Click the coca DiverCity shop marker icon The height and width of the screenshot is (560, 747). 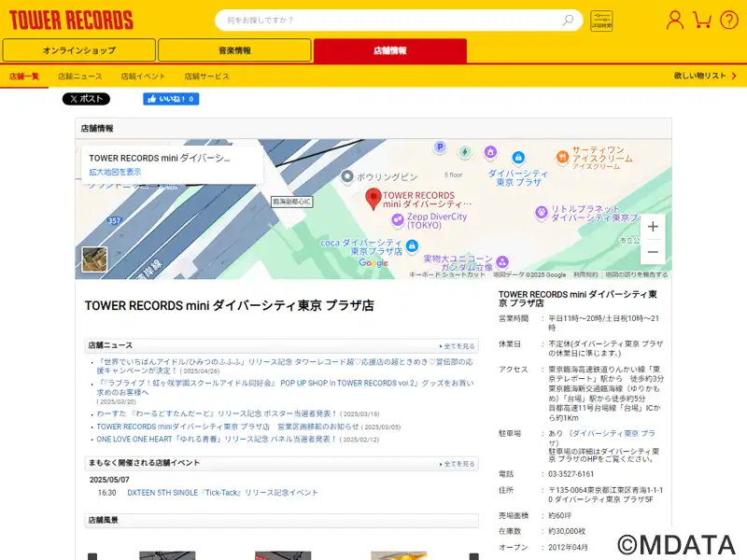[x=412, y=245]
